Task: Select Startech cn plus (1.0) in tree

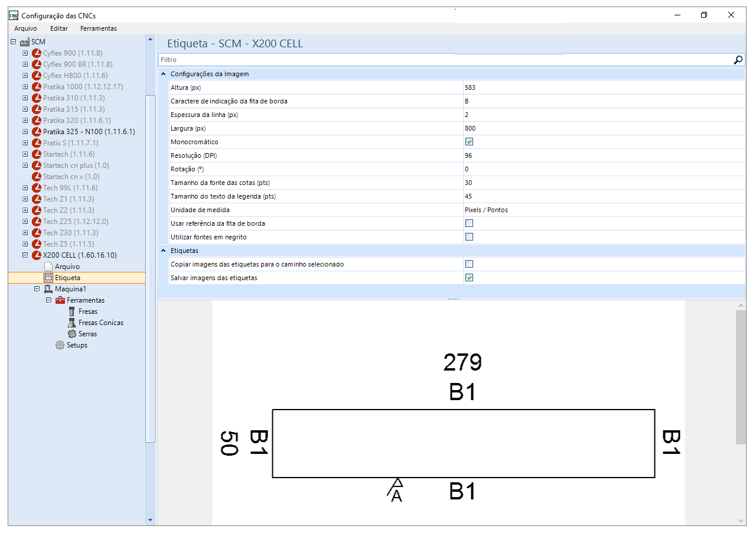Action: (76, 165)
